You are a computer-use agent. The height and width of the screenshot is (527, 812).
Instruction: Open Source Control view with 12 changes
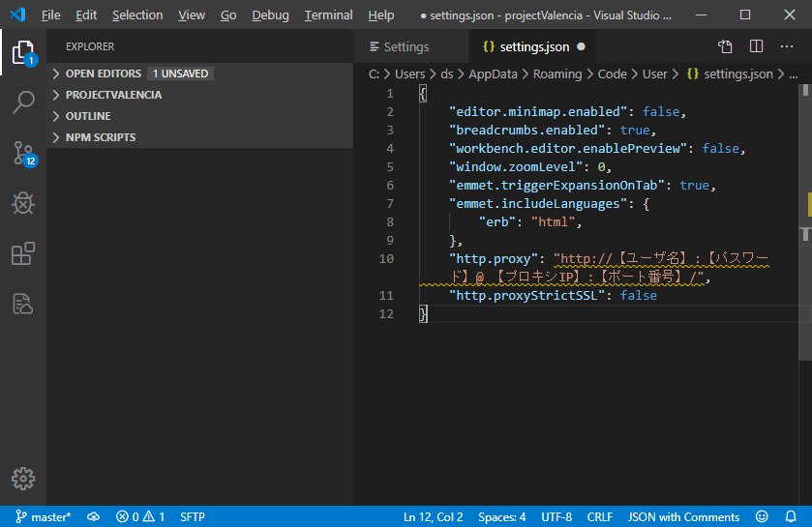(x=23, y=153)
